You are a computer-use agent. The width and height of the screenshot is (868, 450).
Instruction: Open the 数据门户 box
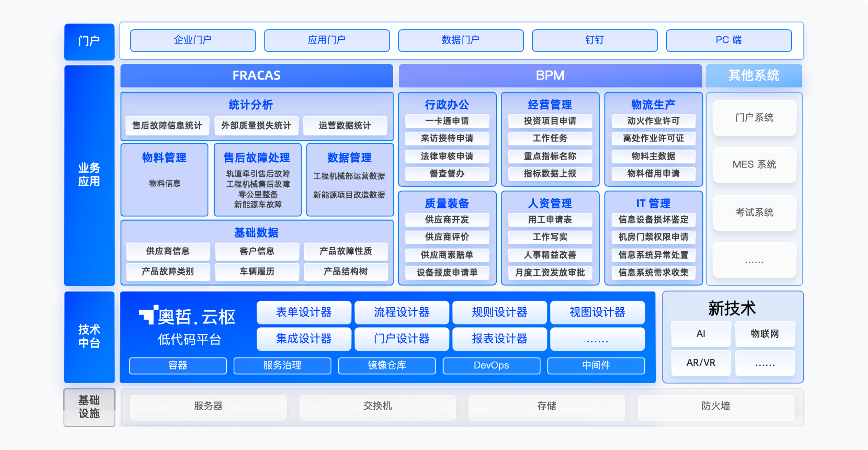pos(461,40)
